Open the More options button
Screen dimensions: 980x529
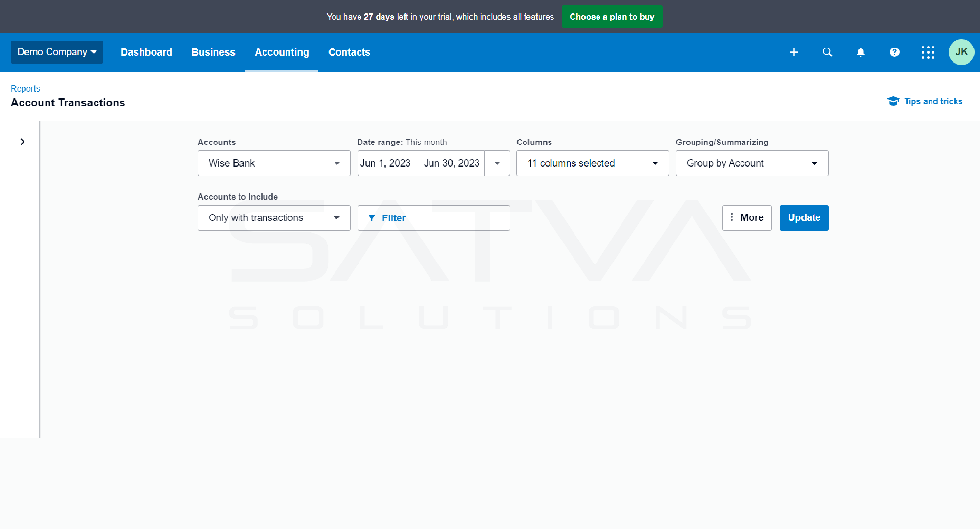[x=747, y=218]
